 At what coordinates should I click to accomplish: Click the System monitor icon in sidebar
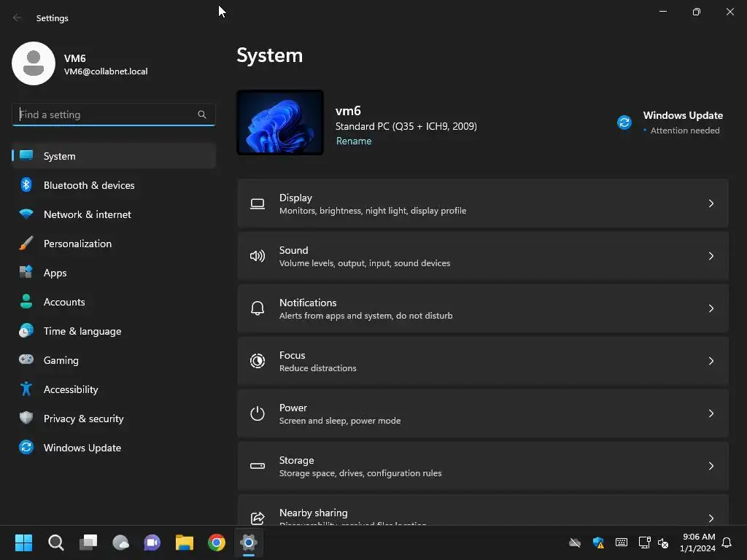(x=26, y=156)
